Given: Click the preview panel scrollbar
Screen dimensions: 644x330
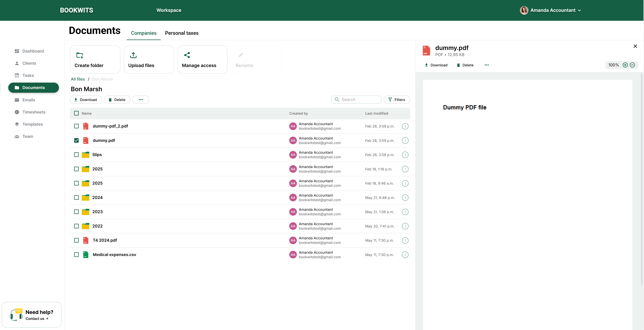Looking at the screenshot, I should tap(641, 179).
